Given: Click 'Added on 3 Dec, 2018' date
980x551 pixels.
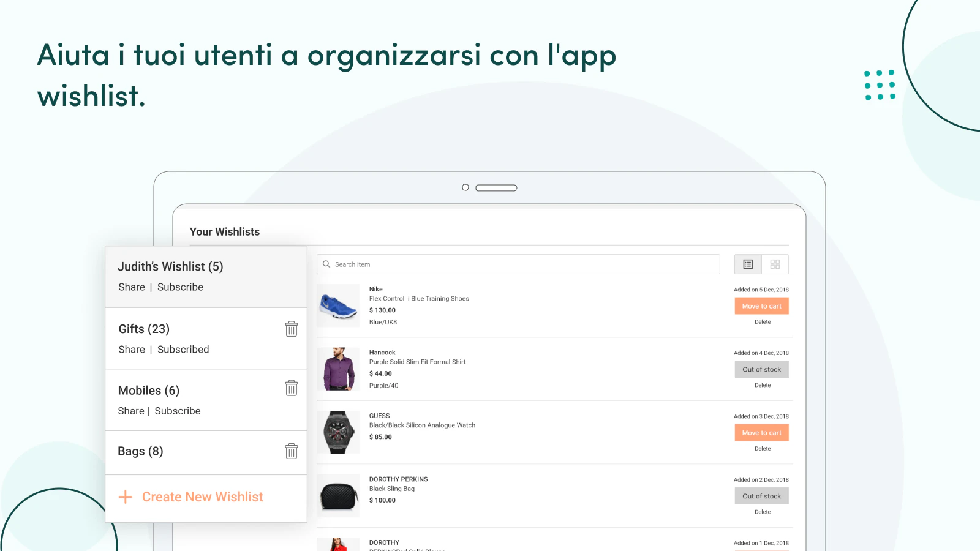Looking at the screenshot, I should (x=761, y=417).
